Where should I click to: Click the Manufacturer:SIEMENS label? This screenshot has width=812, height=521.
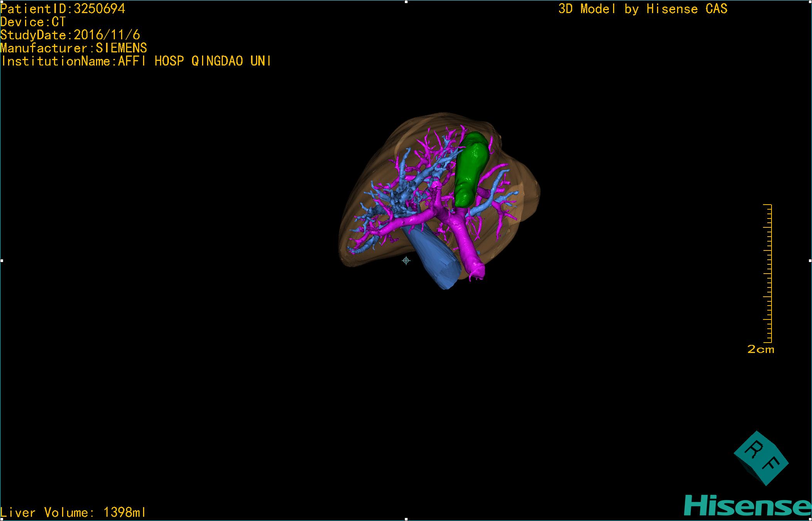click(73, 48)
